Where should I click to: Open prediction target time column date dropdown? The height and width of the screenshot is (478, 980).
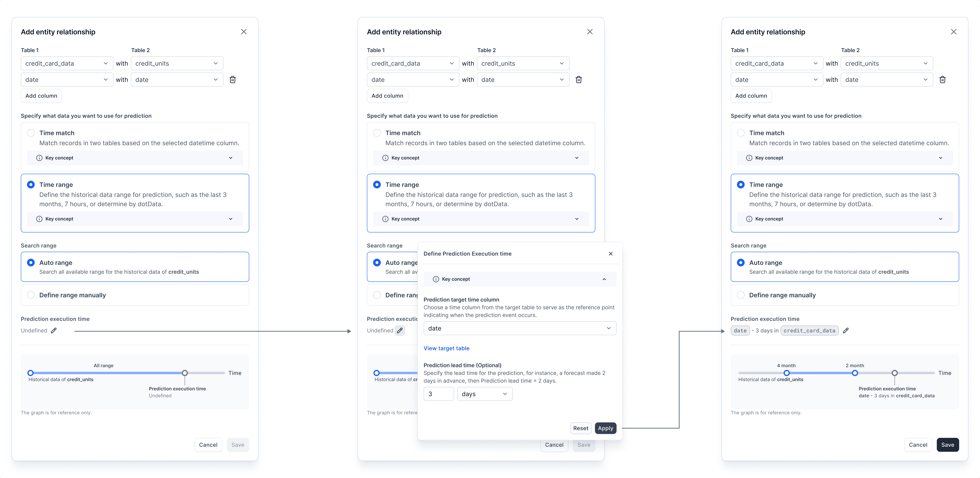pyautogui.click(x=519, y=328)
